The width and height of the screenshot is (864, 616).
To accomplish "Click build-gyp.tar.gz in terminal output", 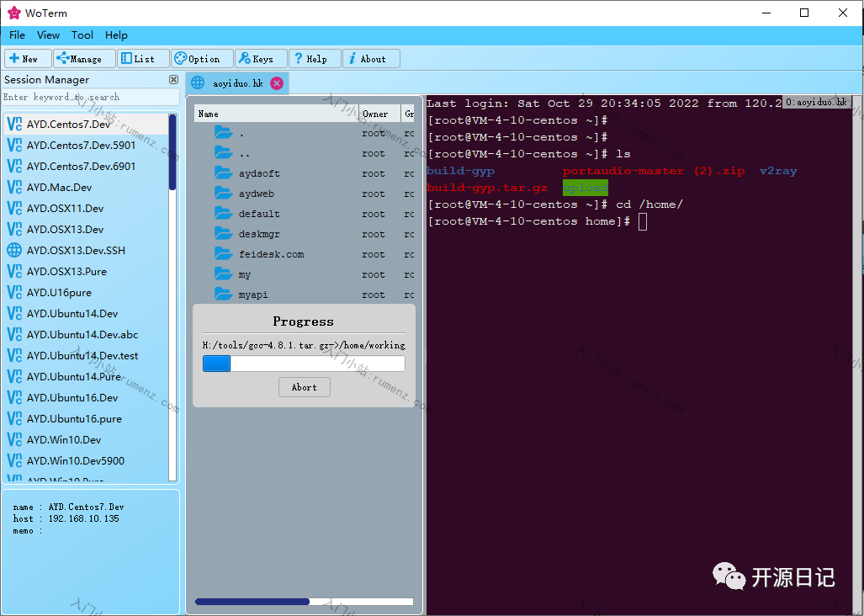I will click(487, 188).
